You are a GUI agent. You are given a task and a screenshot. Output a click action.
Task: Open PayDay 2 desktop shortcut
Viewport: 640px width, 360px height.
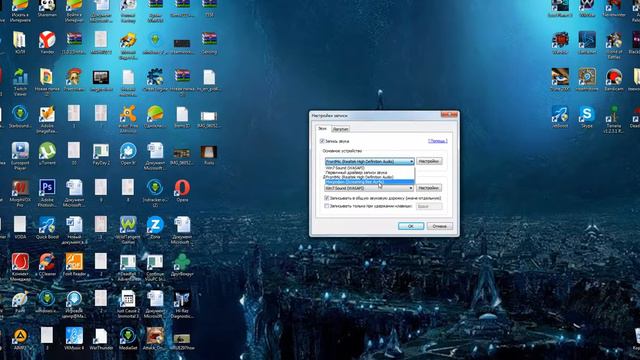[101, 151]
